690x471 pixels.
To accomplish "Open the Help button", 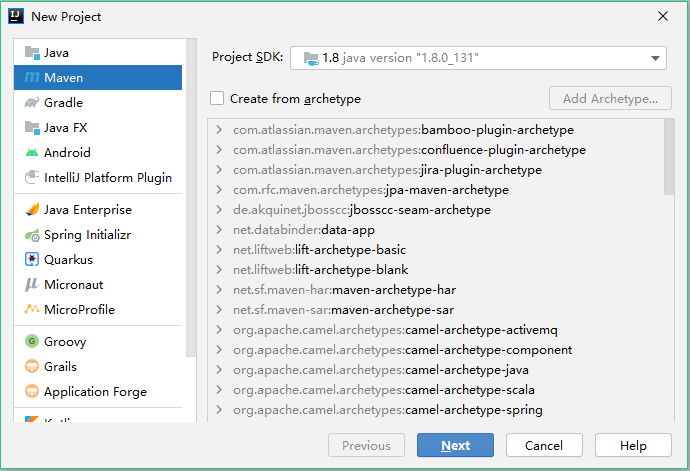I will click(x=633, y=446).
